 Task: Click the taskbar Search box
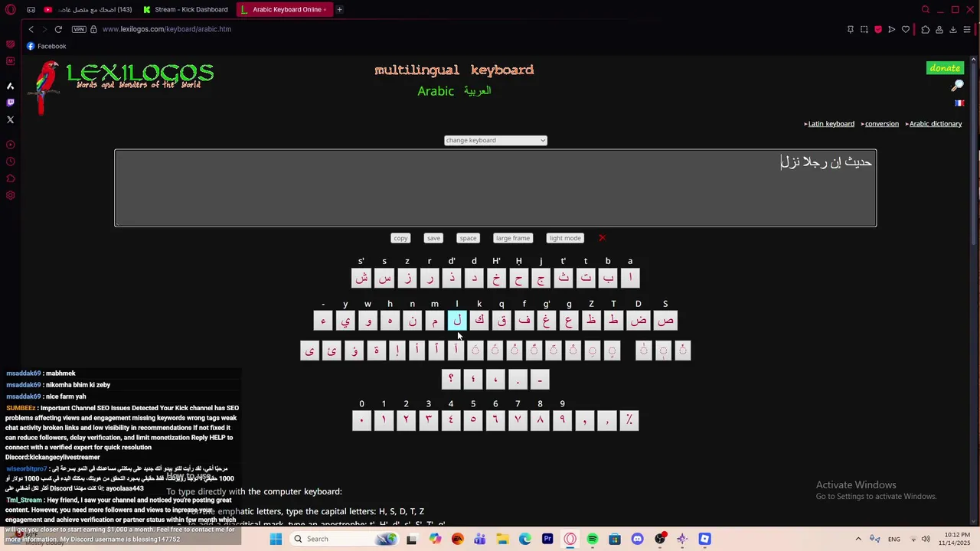click(x=346, y=539)
